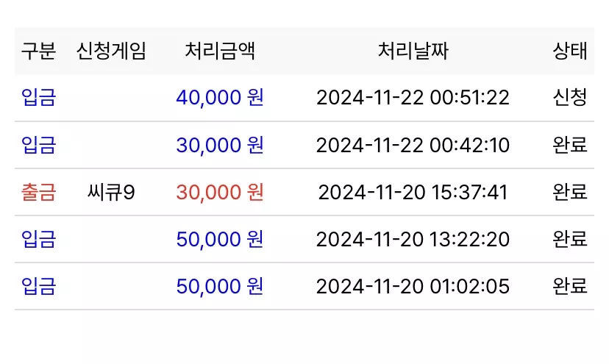
Task: Select 입금 in the 01:02:05 row
Action: (x=38, y=286)
